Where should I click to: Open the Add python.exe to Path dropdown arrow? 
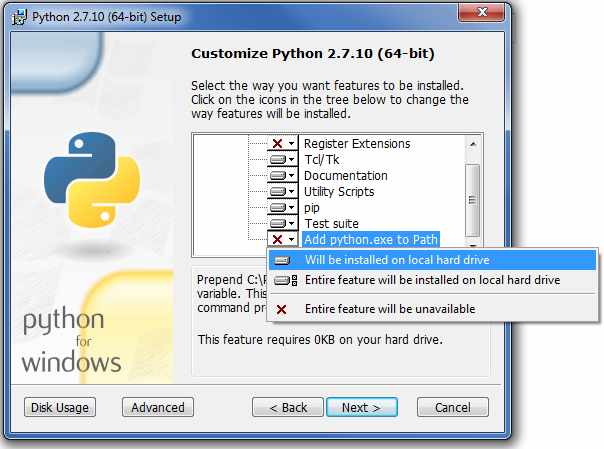(291, 240)
